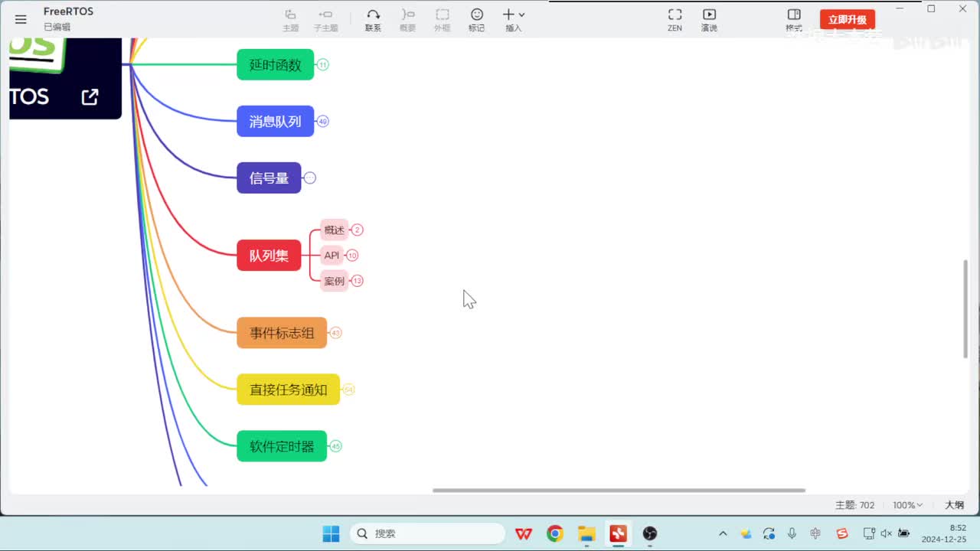Select the 概要 summary tool
Image resolution: width=980 pixels, height=551 pixels.
pos(407,20)
